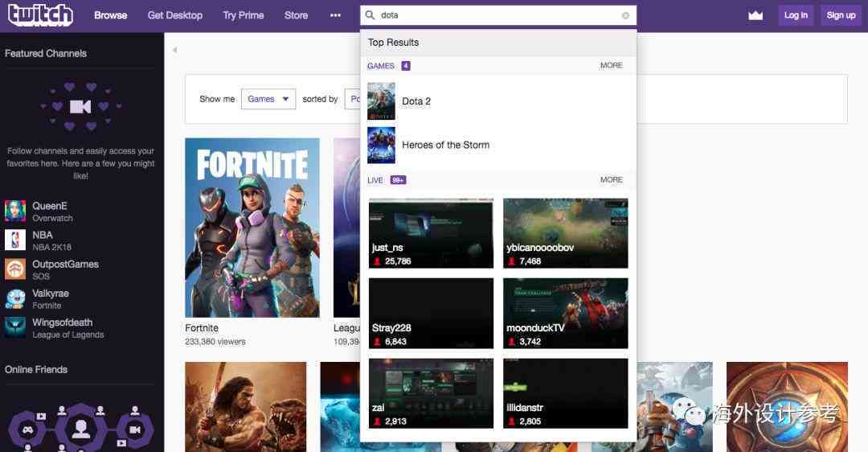Open the Games dropdown next to Show me
This screenshot has height=452, width=868.
(268, 99)
